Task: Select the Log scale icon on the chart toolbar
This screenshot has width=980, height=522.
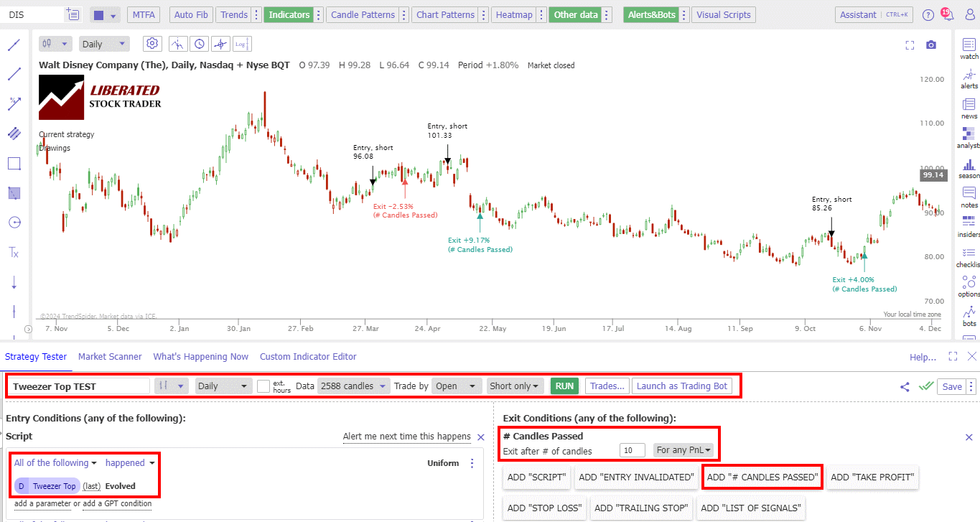Action: click(x=241, y=44)
